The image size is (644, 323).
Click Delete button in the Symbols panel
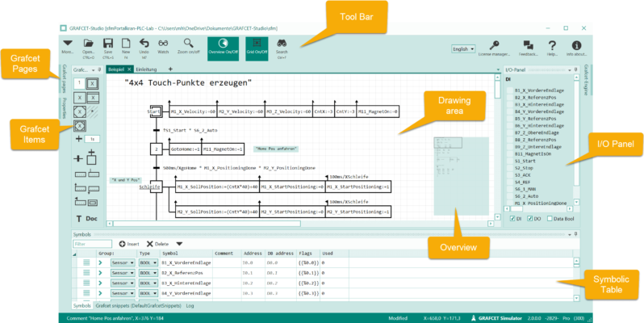[x=157, y=244]
